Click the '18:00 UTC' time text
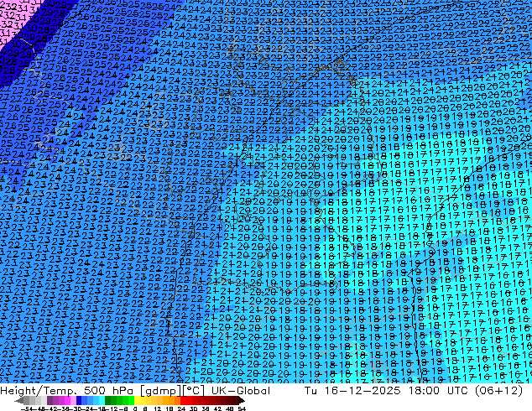Screen dimensions: 532x411 click(440, 391)
